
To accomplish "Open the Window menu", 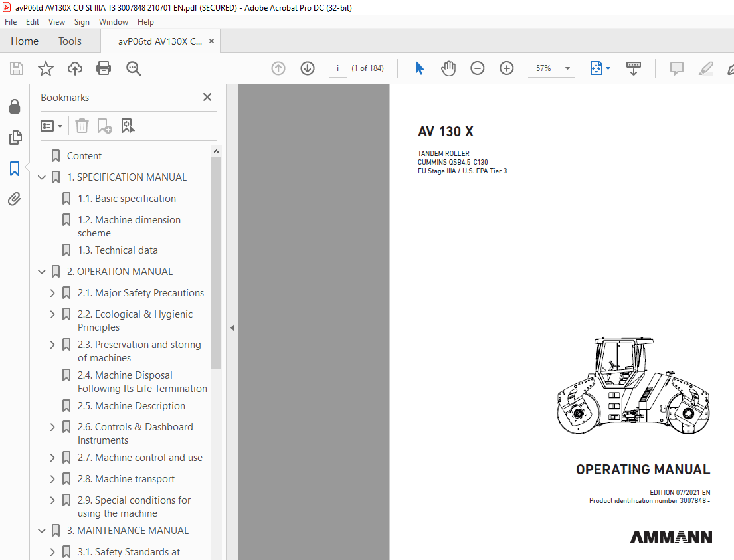I will coord(114,22).
